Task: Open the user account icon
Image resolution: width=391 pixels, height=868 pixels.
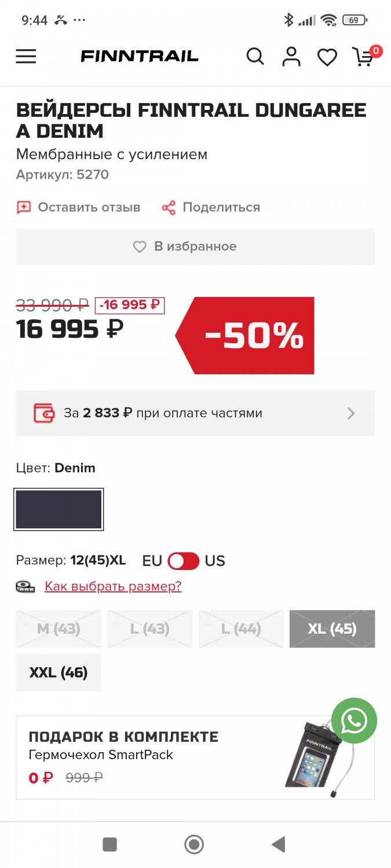Action: [291, 56]
